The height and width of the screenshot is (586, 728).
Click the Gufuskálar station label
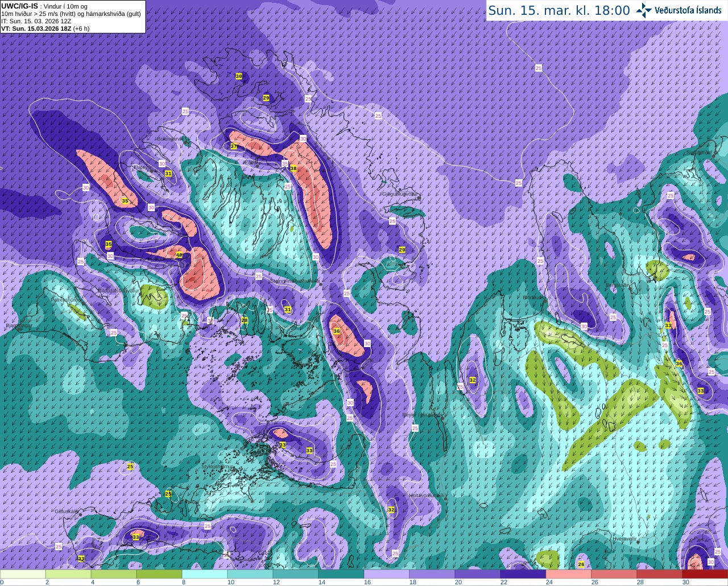coord(66,511)
